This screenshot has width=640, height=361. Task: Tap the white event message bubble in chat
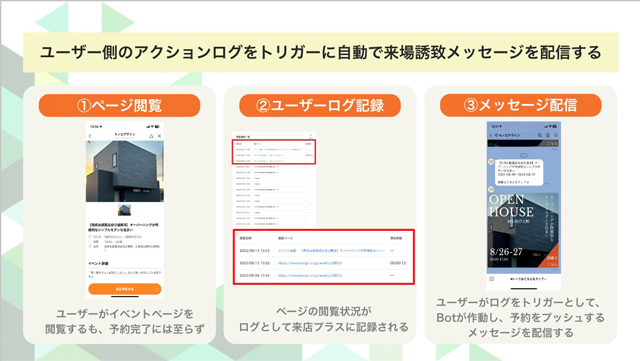519,172
